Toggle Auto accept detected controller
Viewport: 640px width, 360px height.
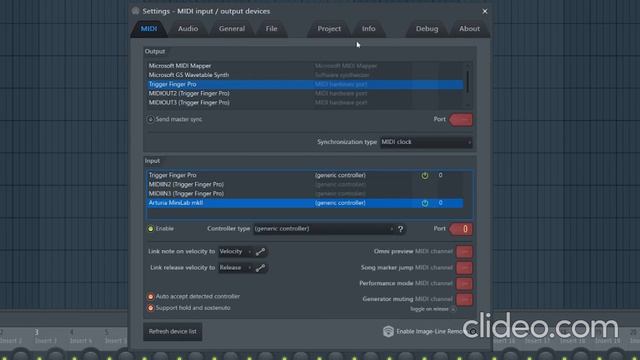[151, 297]
